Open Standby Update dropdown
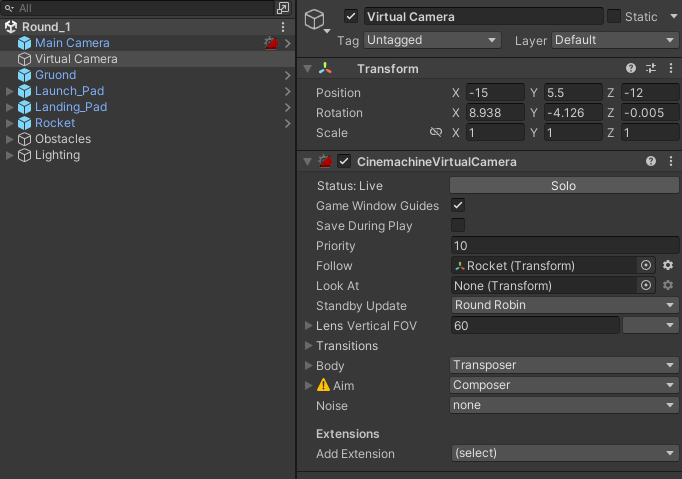 click(x=565, y=305)
